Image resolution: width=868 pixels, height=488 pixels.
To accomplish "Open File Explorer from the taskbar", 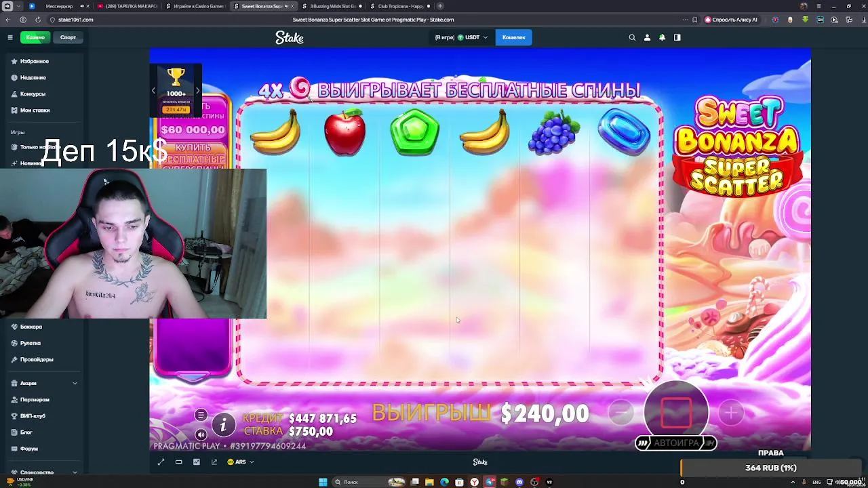I will point(429,482).
